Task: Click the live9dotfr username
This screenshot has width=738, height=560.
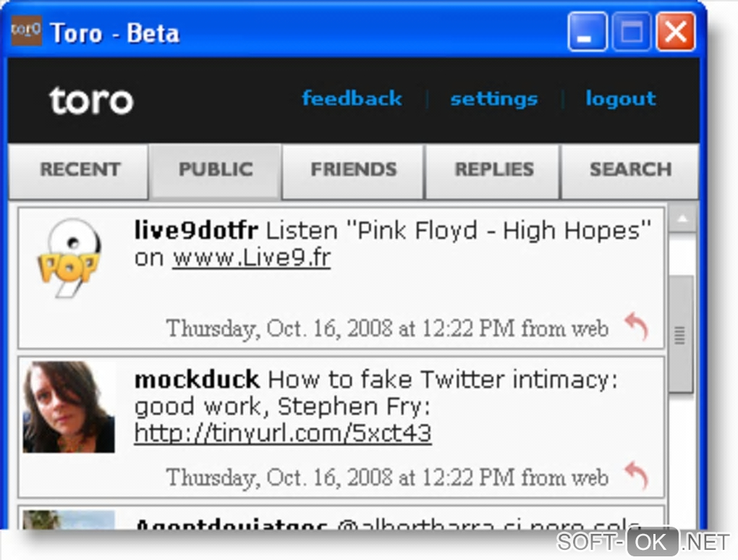Action: point(196,231)
